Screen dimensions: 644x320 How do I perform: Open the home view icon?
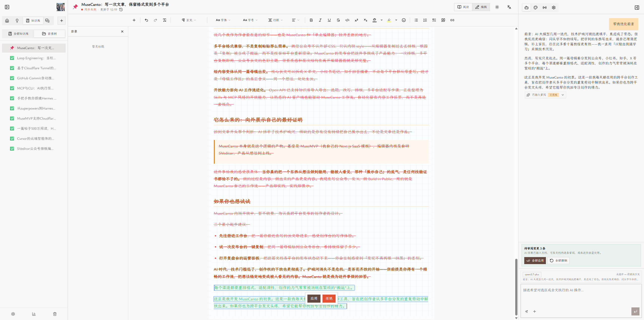point(7,21)
